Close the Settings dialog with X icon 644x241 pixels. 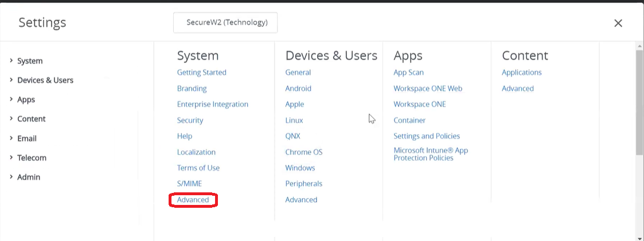pos(618,23)
